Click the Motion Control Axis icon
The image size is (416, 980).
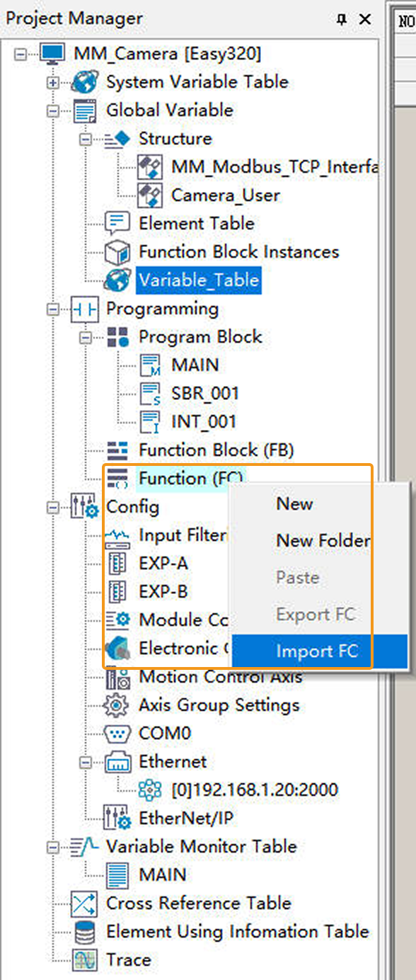[x=117, y=677]
